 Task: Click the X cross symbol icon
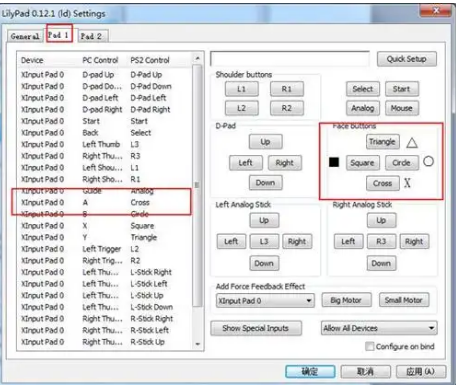407,183
